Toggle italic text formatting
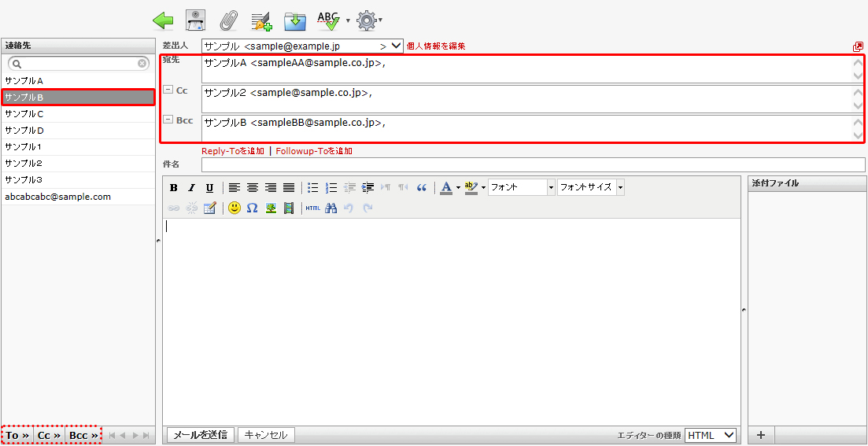This screenshot has width=868, height=446. (191, 187)
